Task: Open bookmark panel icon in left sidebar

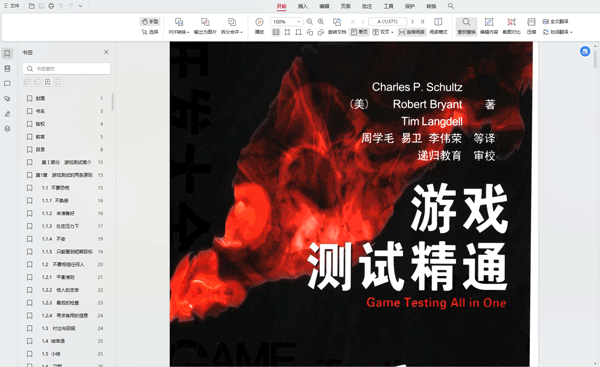Action: point(7,53)
